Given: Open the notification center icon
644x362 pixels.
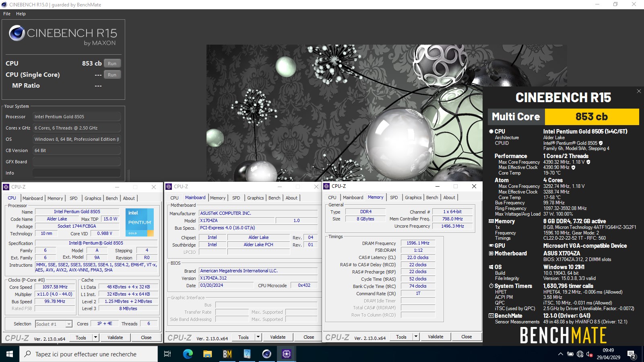Looking at the screenshot, I should pos(632,354).
